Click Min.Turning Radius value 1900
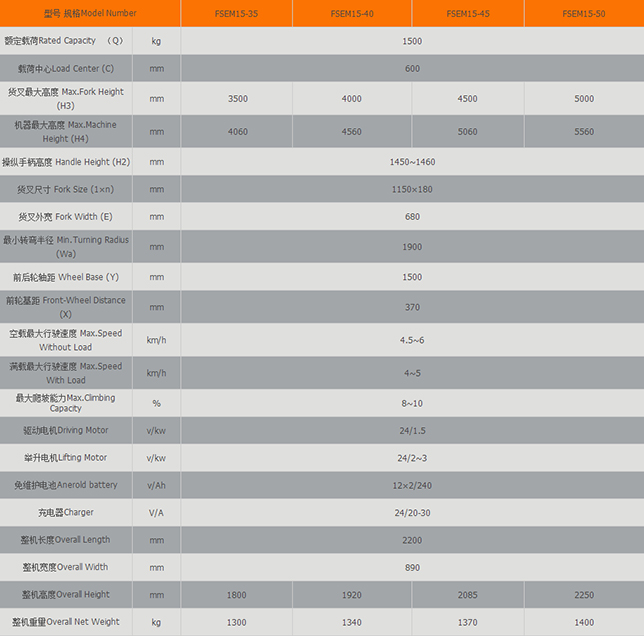 pyautogui.click(x=412, y=247)
